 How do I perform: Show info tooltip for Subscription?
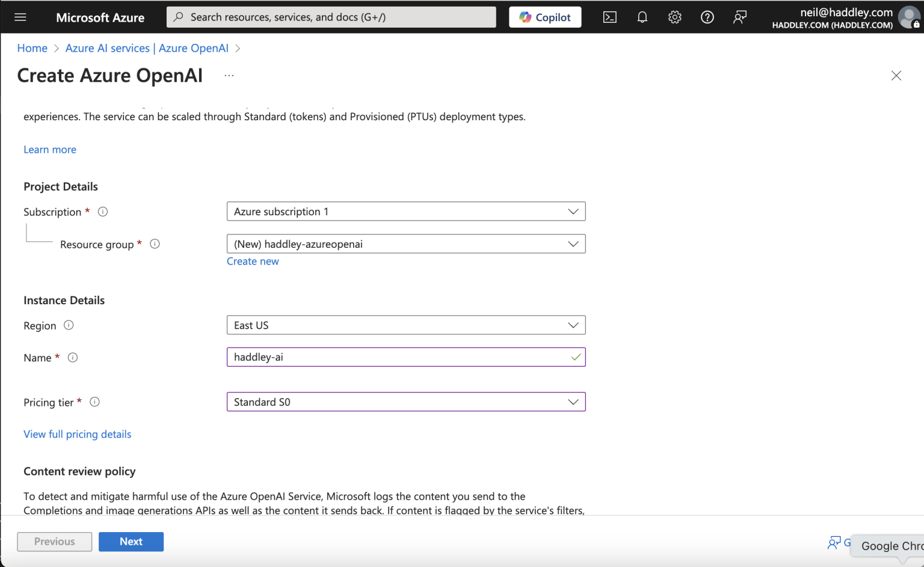point(103,212)
